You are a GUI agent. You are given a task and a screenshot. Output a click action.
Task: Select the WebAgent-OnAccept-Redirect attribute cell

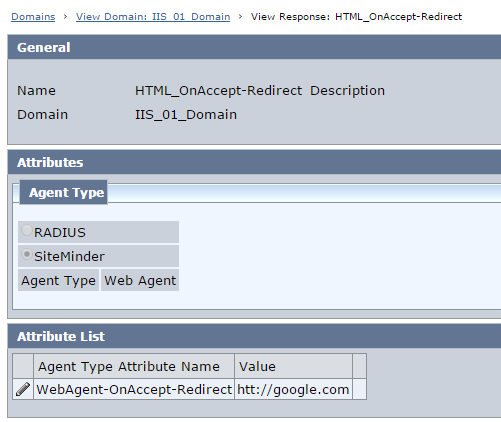click(x=134, y=389)
